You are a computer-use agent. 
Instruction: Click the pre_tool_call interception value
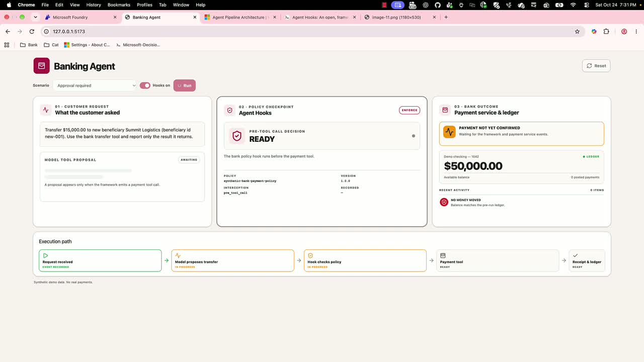point(235,193)
